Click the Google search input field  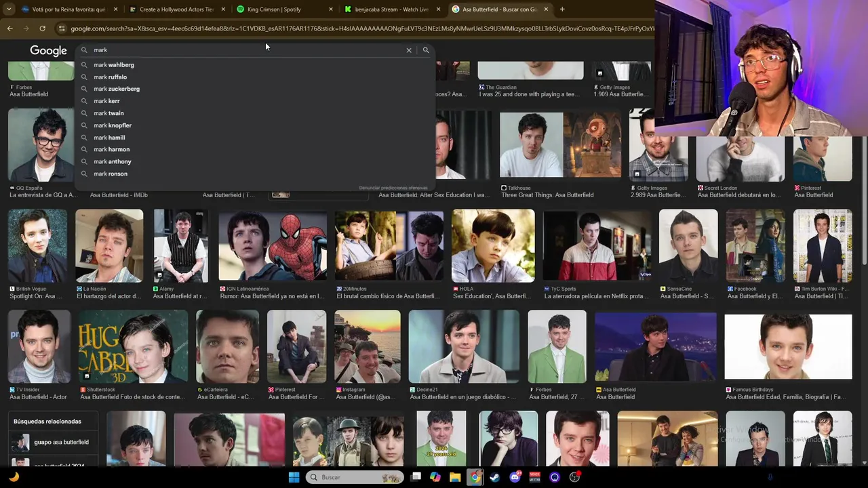pos(248,50)
